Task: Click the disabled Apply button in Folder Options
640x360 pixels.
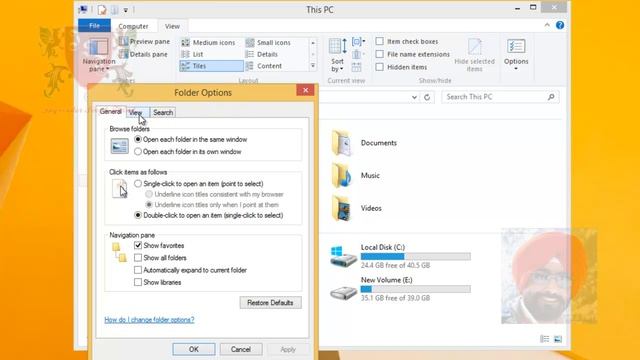Action: [288, 349]
